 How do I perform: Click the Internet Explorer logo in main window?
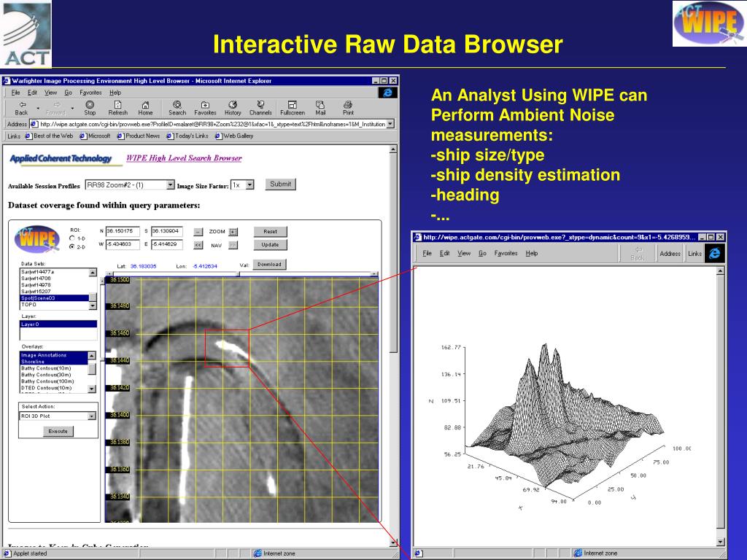click(x=388, y=93)
